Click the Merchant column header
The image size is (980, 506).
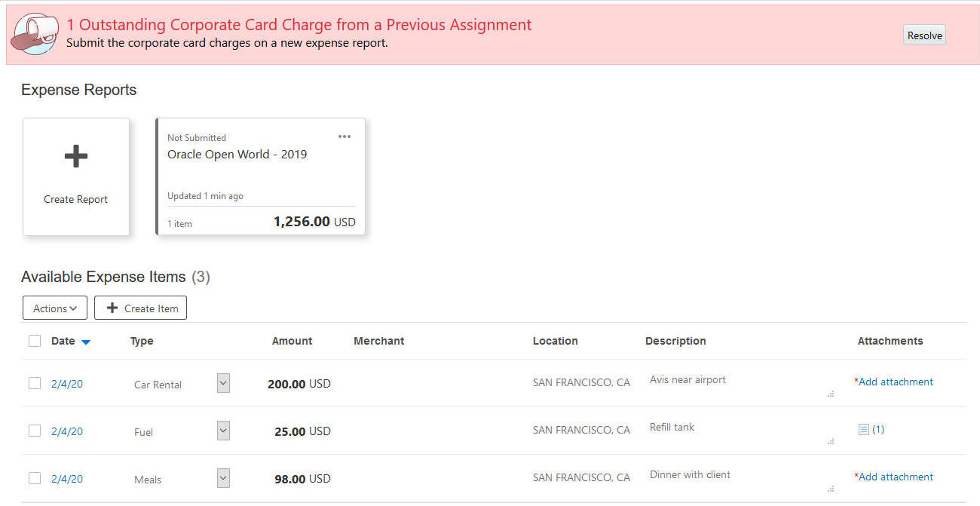click(378, 341)
